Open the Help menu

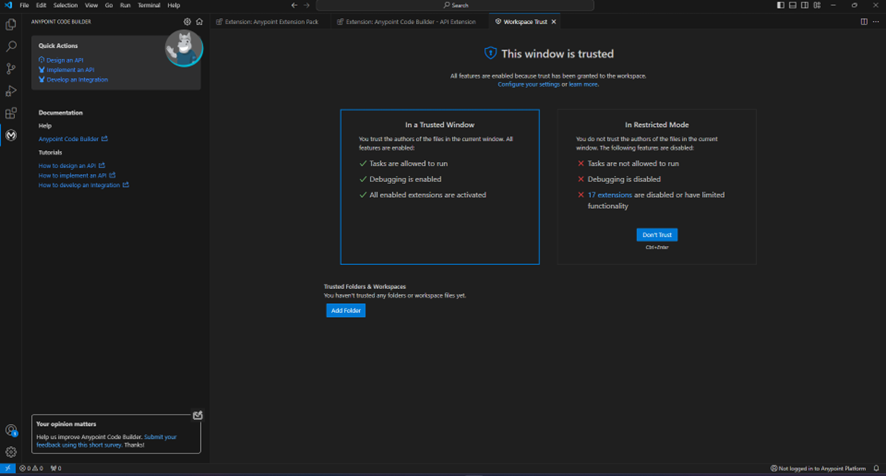174,5
